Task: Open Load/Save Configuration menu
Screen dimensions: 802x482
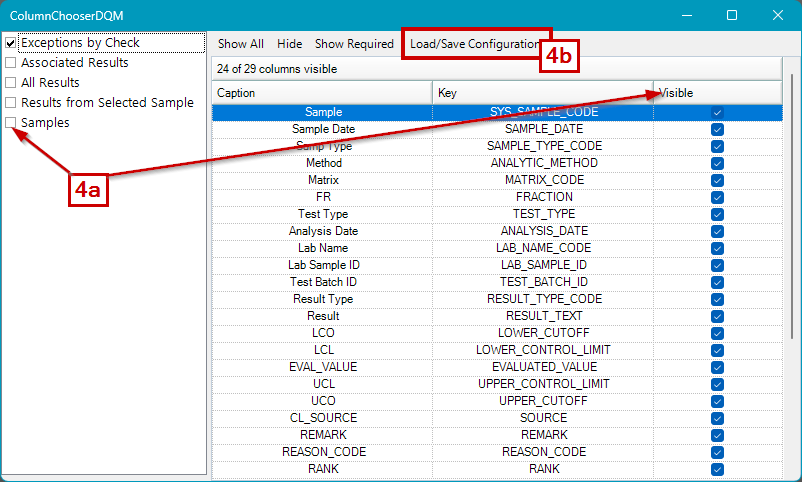Action: click(474, 44)
